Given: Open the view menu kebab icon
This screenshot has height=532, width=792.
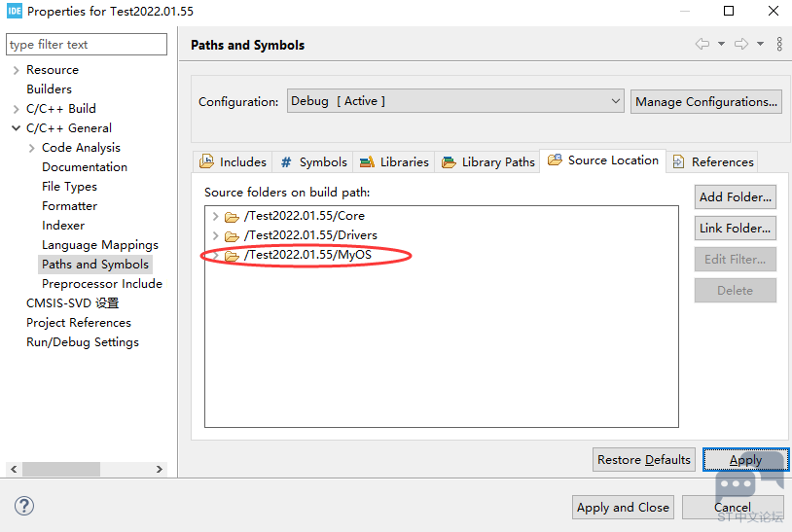Looking at the screenshot, I should pyautogui.click(x=779, y=45).
